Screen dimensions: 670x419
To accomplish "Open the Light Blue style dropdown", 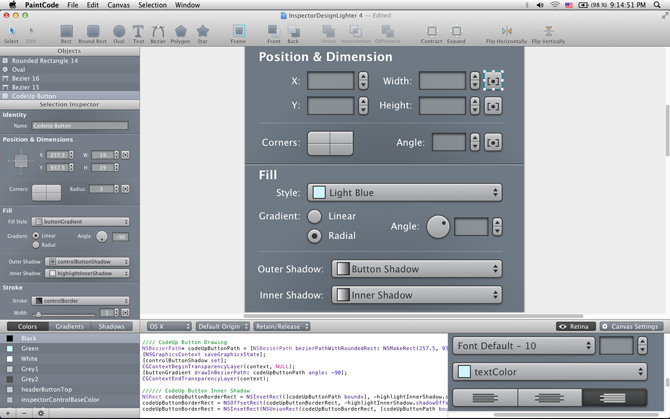I will (405, 193).
